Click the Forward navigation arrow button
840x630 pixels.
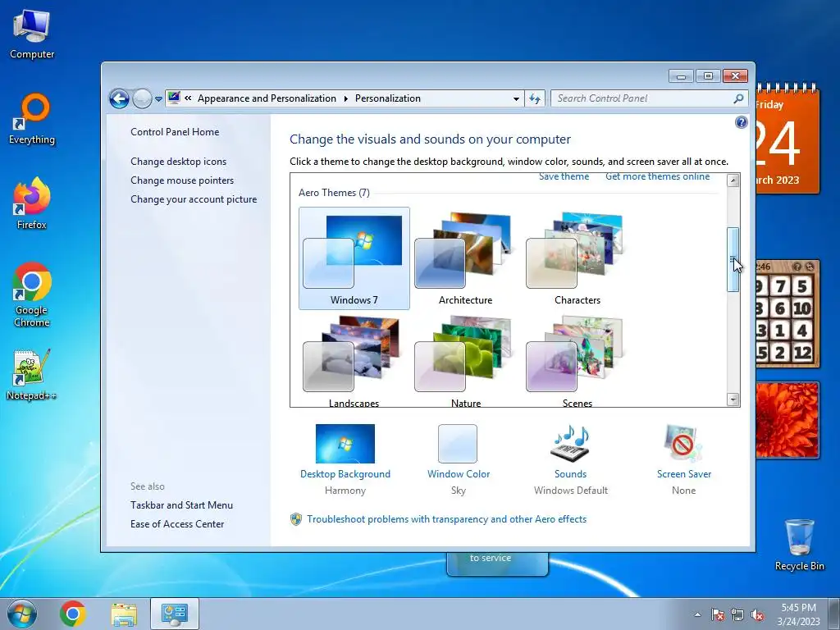(142, 98)
